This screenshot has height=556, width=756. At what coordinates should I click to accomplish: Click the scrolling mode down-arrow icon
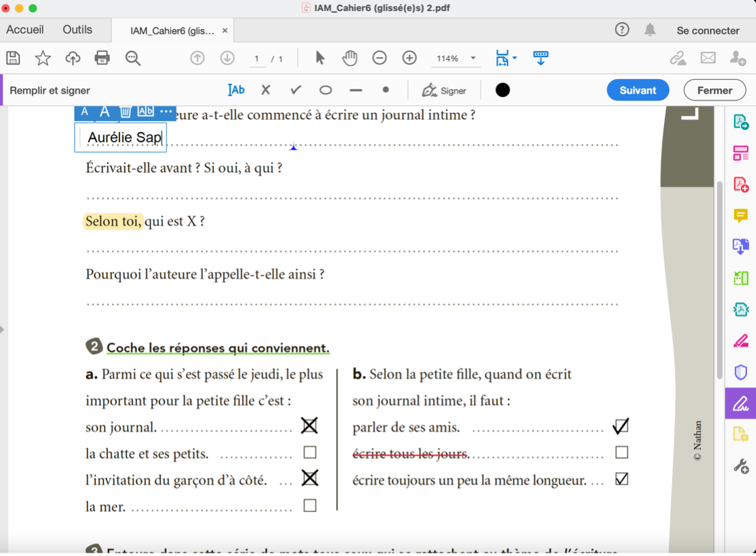[540, 58]
